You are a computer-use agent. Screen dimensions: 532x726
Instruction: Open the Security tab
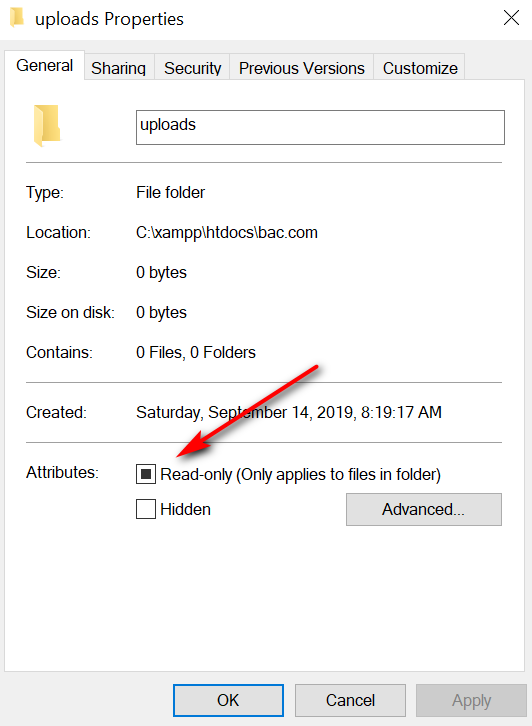pyautogui.click(x=193, y=68)
